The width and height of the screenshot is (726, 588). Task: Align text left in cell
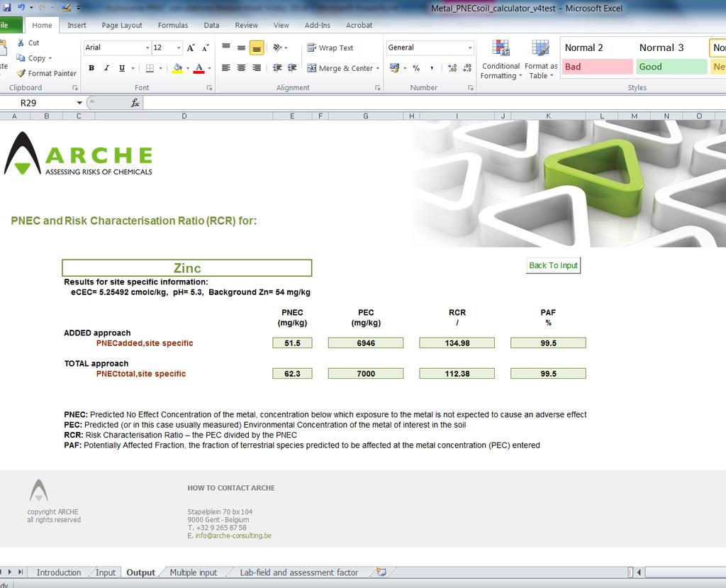(226, 68)
